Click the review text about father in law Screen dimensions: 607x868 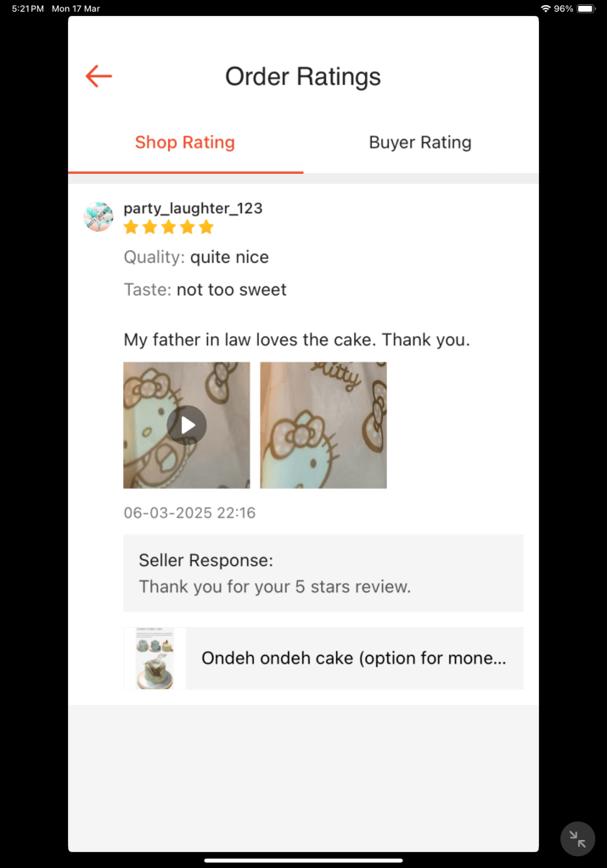297,339
